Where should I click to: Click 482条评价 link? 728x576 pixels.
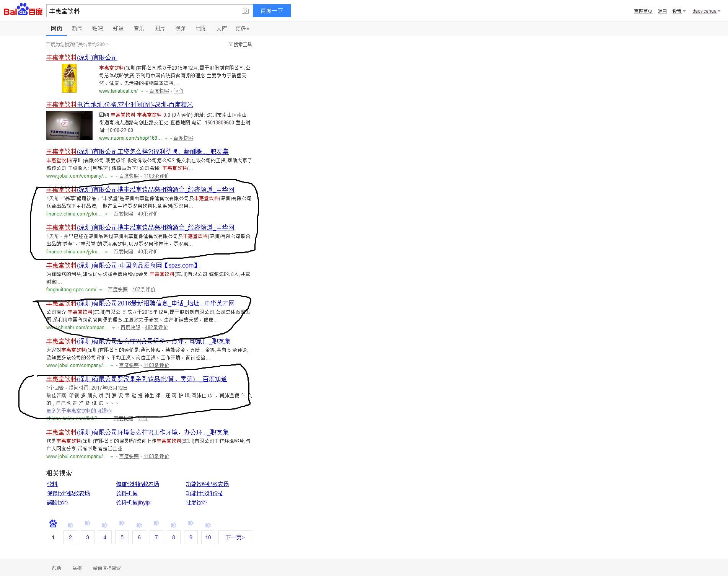156,328
